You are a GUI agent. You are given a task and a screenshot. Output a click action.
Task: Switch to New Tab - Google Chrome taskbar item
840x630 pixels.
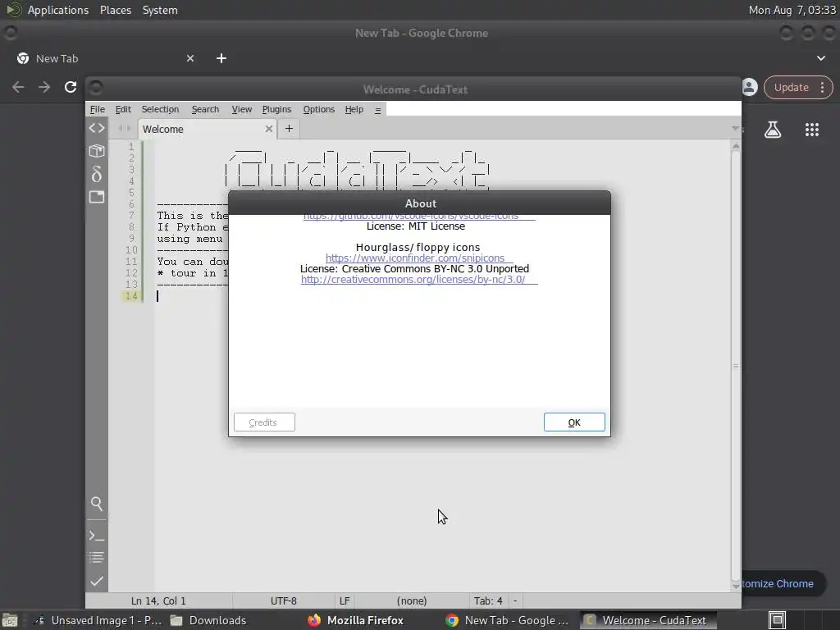pos(507,620)
